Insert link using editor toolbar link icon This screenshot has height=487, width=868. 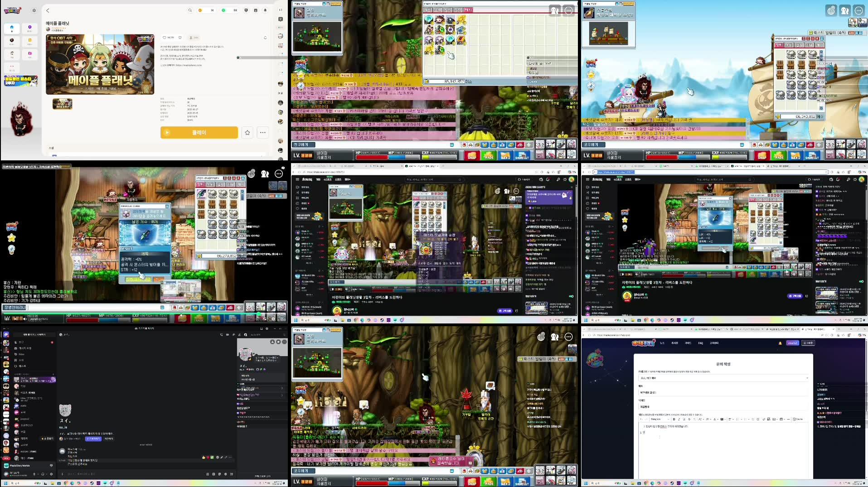[764, 419]
